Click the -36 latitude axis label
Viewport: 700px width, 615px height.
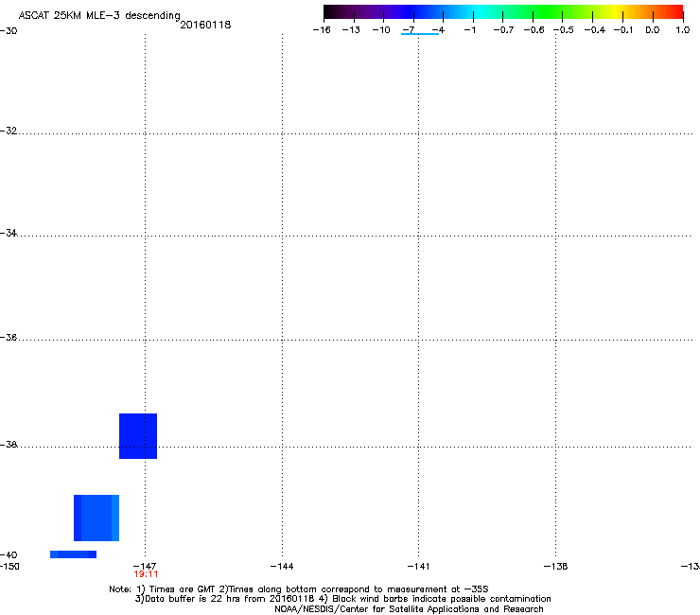pos(9,337)
